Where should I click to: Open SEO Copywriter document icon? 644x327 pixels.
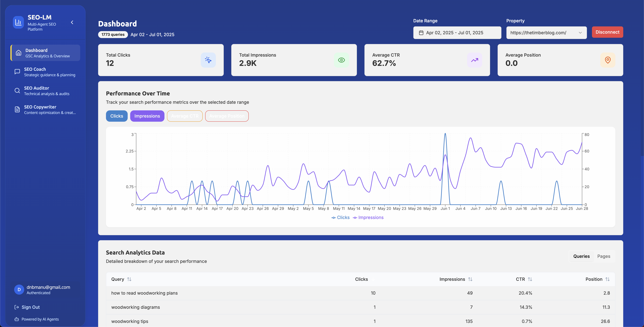coord(17,110)
